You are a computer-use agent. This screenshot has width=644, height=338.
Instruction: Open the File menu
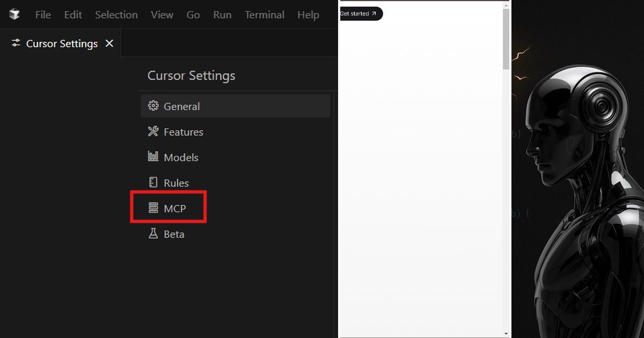click(x=43, y=15)
